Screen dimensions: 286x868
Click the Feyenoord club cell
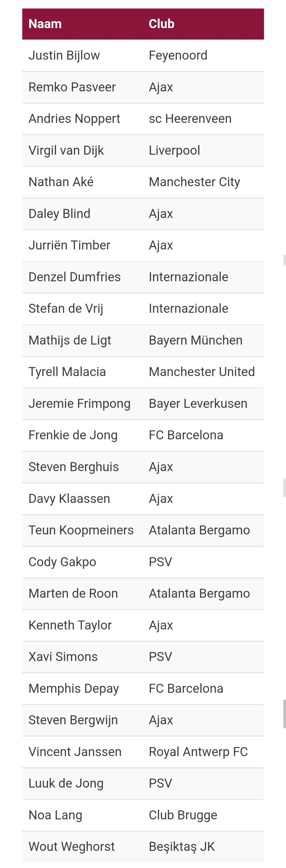click(178, 56)
